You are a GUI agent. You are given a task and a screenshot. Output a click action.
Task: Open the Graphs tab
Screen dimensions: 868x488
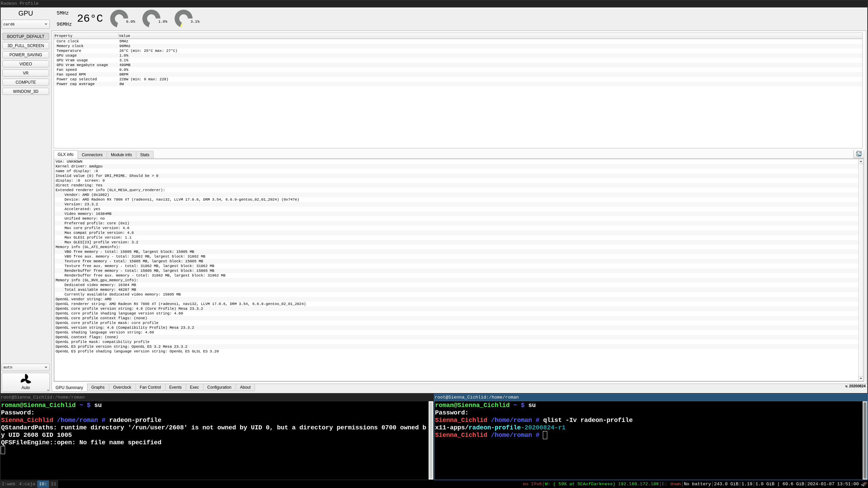pos(98,387)
